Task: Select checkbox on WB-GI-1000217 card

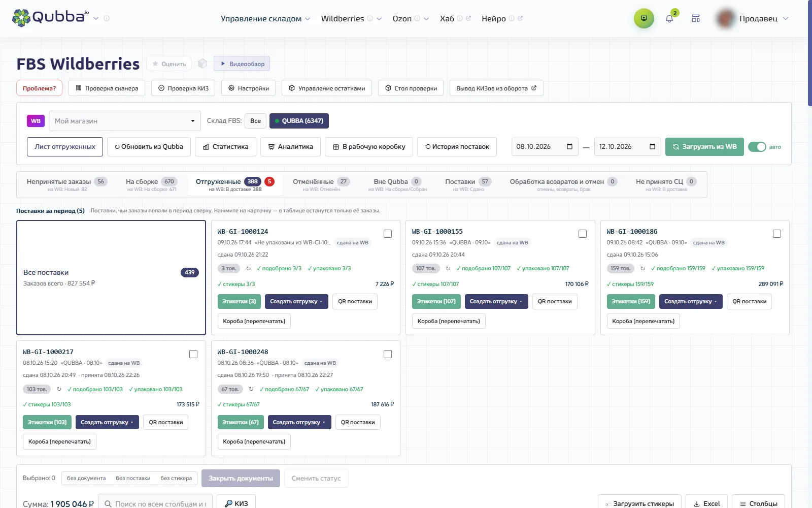Action: [193, 354]
